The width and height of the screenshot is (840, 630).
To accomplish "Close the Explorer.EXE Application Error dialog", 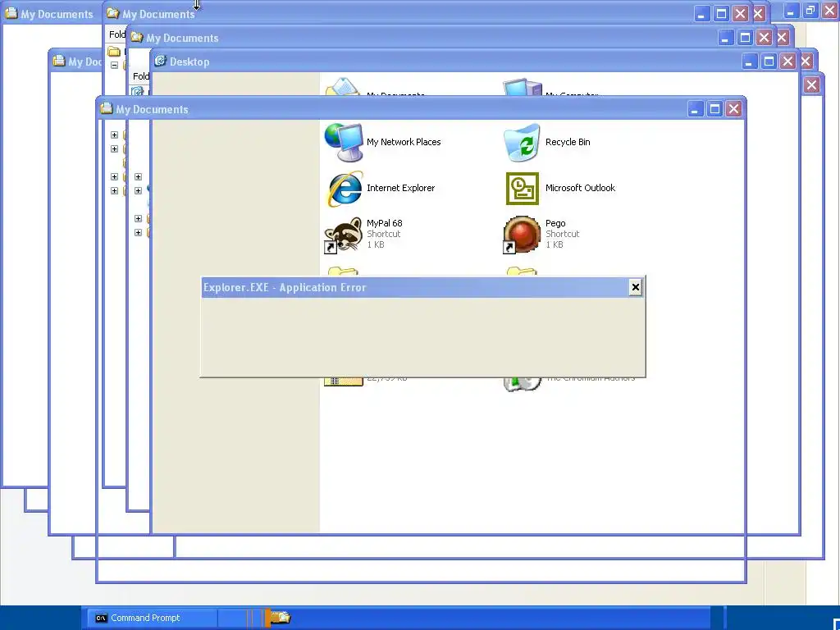I will click(x=636, y=287).
